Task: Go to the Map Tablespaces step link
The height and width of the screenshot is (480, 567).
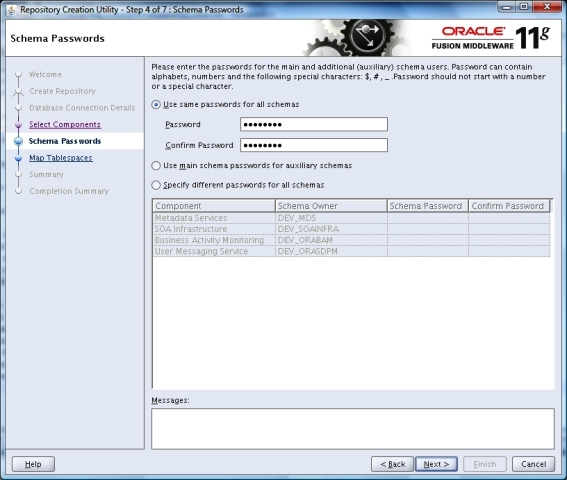Action: pos(61,158)
